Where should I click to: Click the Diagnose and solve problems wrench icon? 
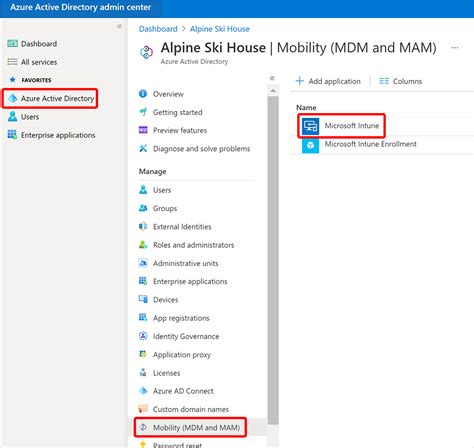tap(143, 148)
